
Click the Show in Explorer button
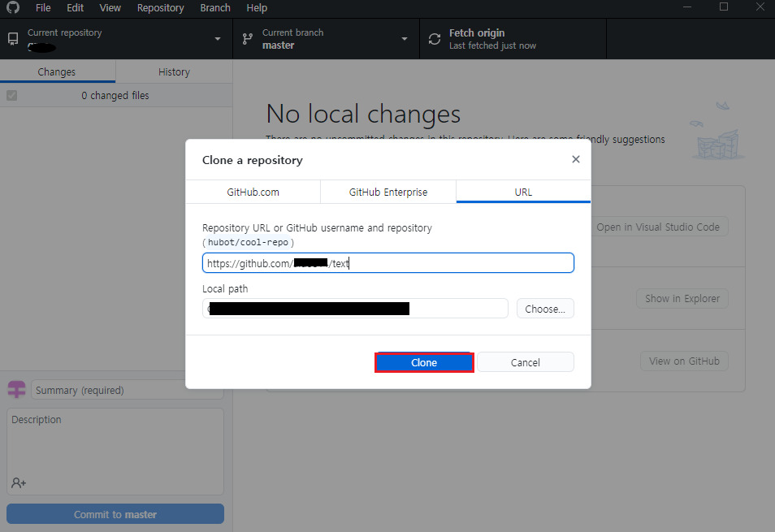coord(682,299)
